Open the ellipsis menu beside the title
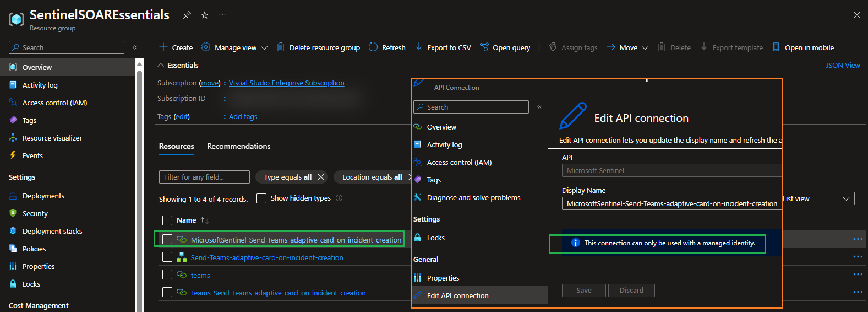 pyautogui.click(x=222, y=15)
